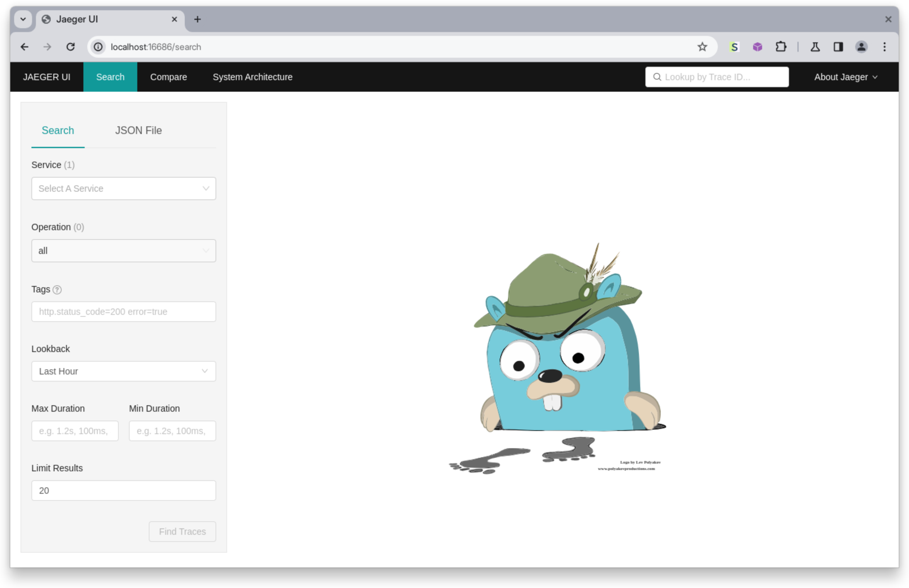Open the Chrome three-dot menu
This screenshot has width=909, height=588.
pyautogui.click(x=885, y=47)
